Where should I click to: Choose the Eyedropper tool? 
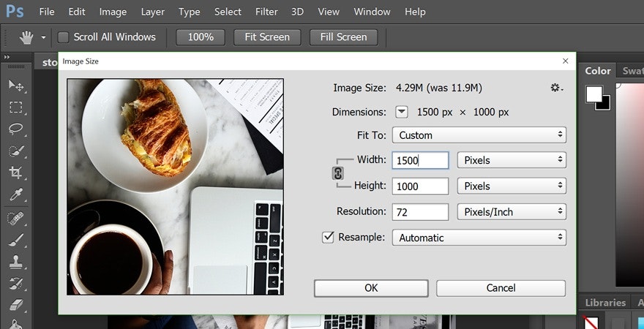pos(15,195)
